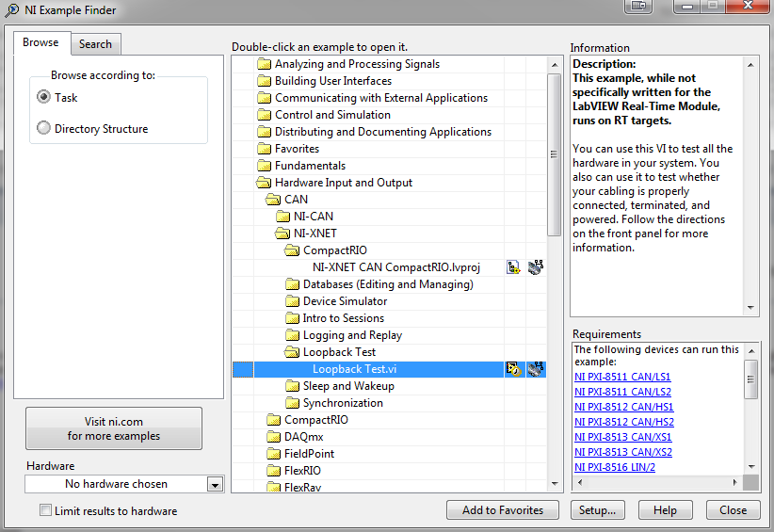The width and height of the screenshot is (774, 532).
Task: Open the NI PXI-8511 CAN/LS2 link
Action: coord(622,392)
